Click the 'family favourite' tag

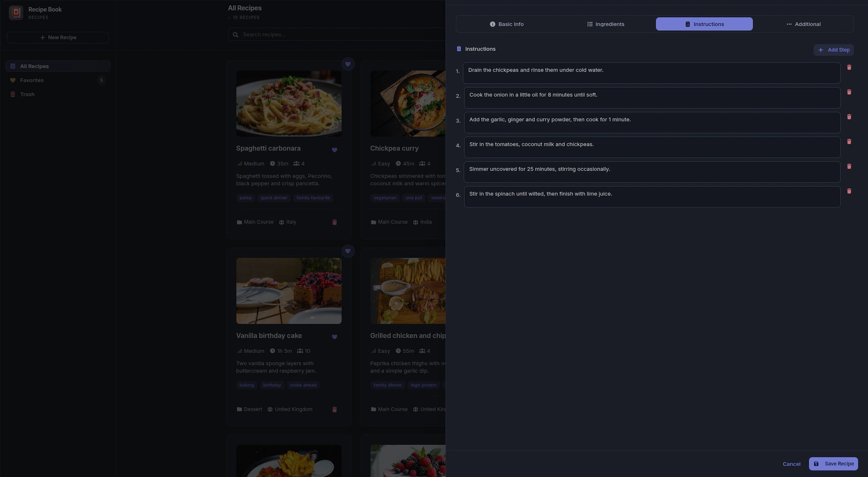[313, 198]
